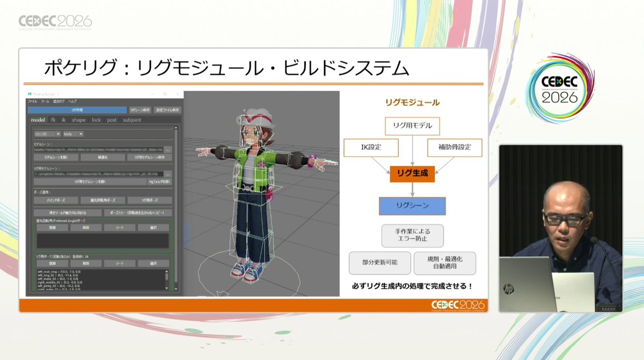This screenshot has width=644, height=360.
Task: Click the 部分更新可能 rounded box
Action: click(x=380, y=263)
